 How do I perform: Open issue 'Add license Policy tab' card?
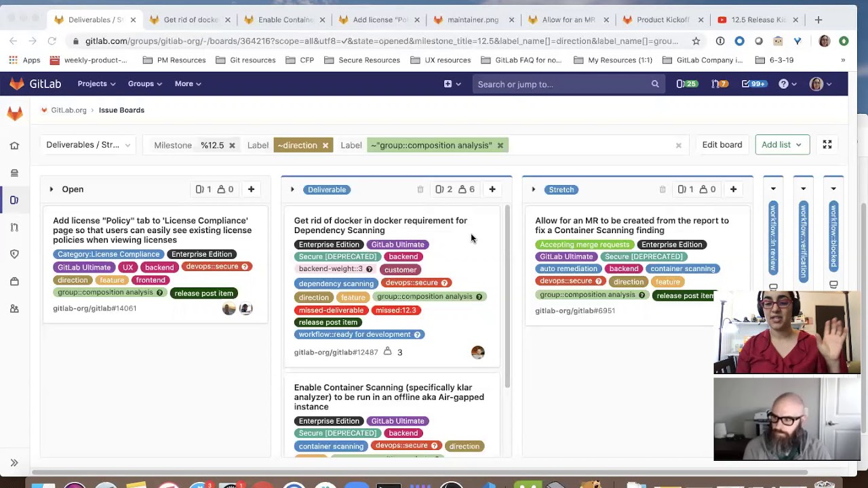152,230
